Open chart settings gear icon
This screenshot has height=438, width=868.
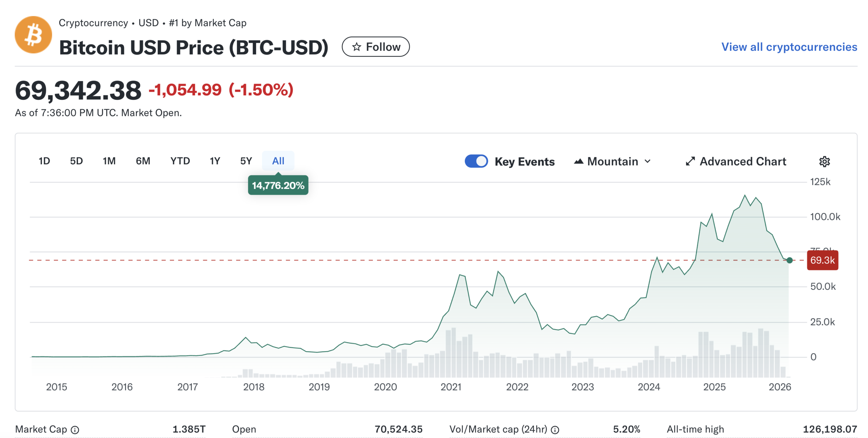(x=824, y=161)
